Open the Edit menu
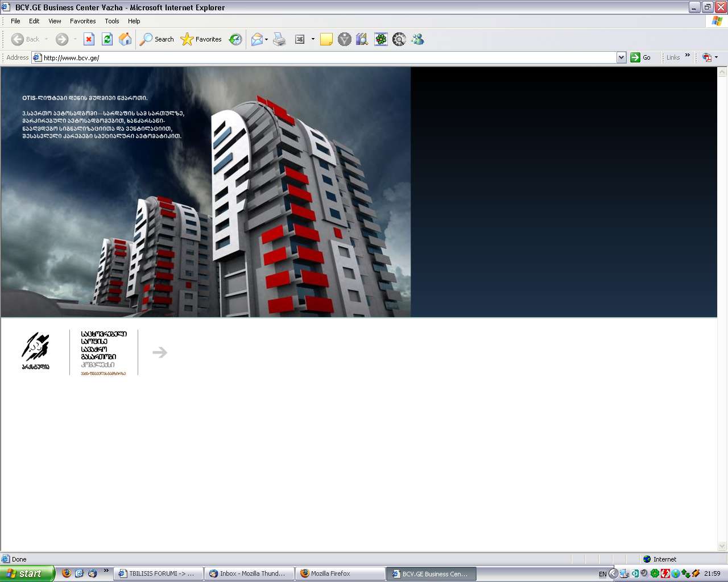The image size is (728, 582). coord(34,21)
